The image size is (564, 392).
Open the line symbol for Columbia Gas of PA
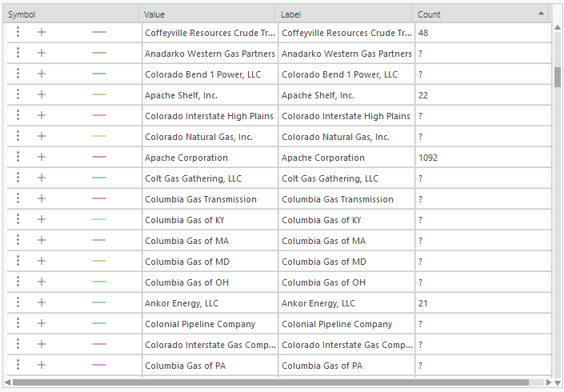[x=99, y=365]
